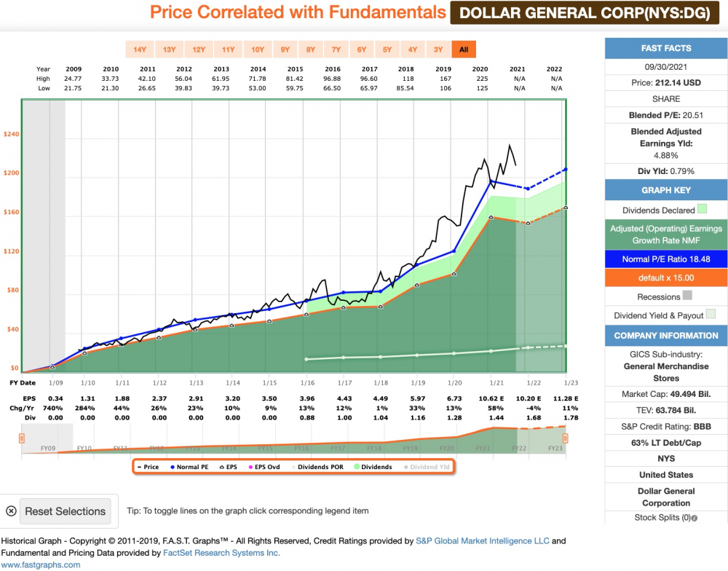Click Adjusted Operating Earnings Growth Rate box
Image resolution: width=728 pixels, height=571 pixels.
(666, 235)
